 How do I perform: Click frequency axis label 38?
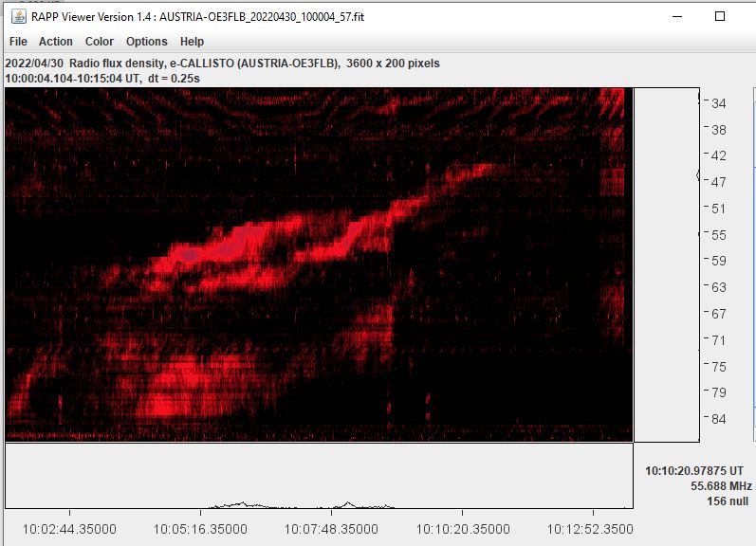pos(718,130)
